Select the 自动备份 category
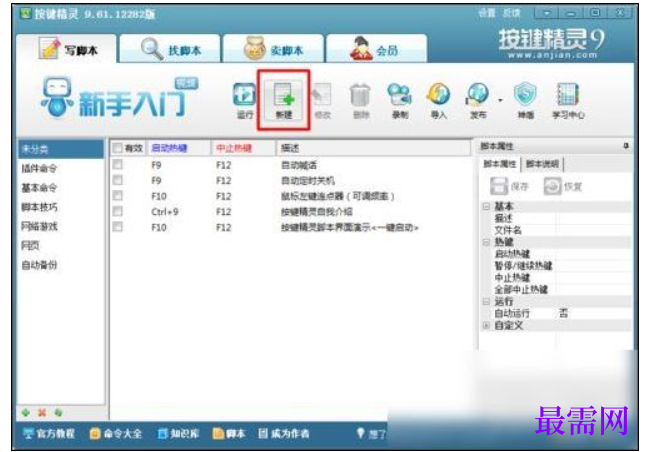 [x=61, y=265]
